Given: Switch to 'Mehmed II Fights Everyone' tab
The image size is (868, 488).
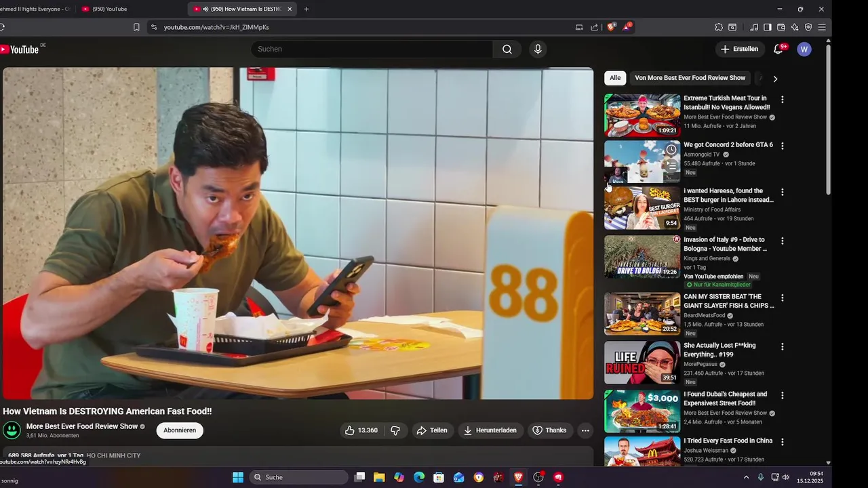Looking at the screenshot, I should click(34, 9).
